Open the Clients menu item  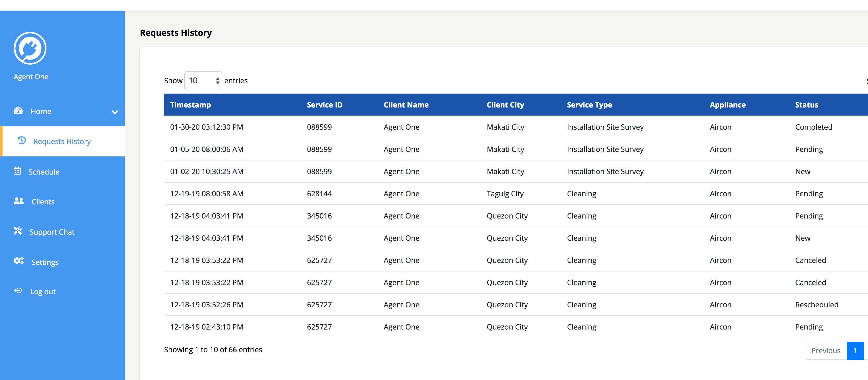click(x=43, y=202)
